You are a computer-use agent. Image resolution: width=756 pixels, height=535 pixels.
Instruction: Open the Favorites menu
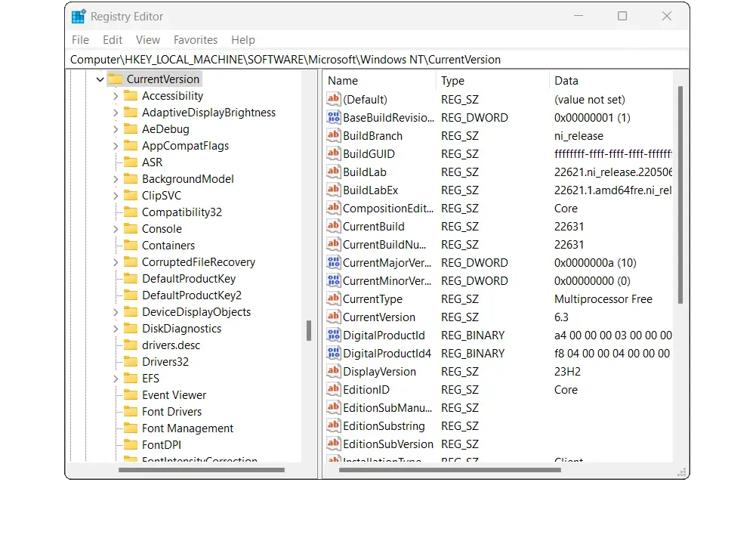tap(196, 40)
